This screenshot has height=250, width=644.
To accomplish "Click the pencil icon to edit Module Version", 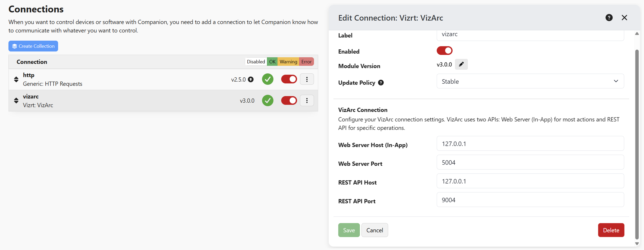I will click(461, 64).
